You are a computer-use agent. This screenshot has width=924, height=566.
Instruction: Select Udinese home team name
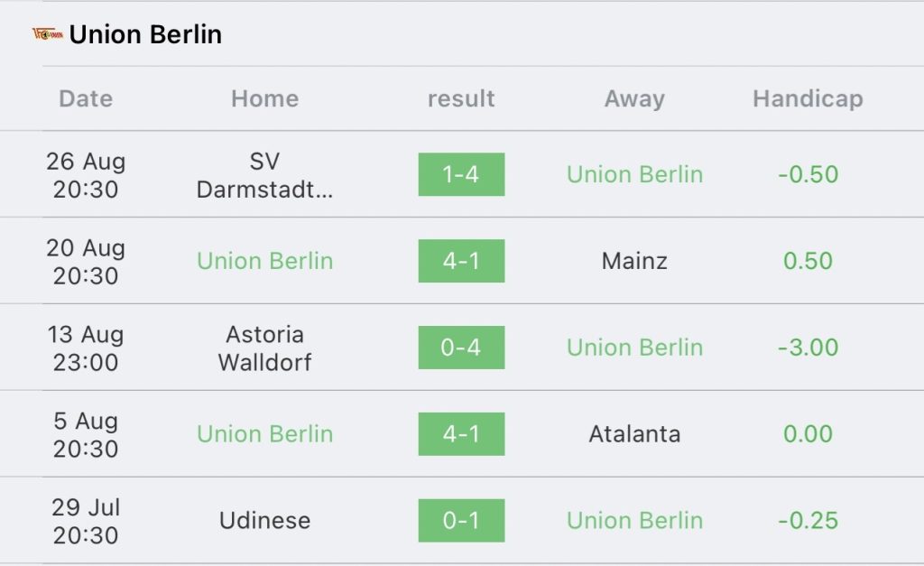(264, 521)
